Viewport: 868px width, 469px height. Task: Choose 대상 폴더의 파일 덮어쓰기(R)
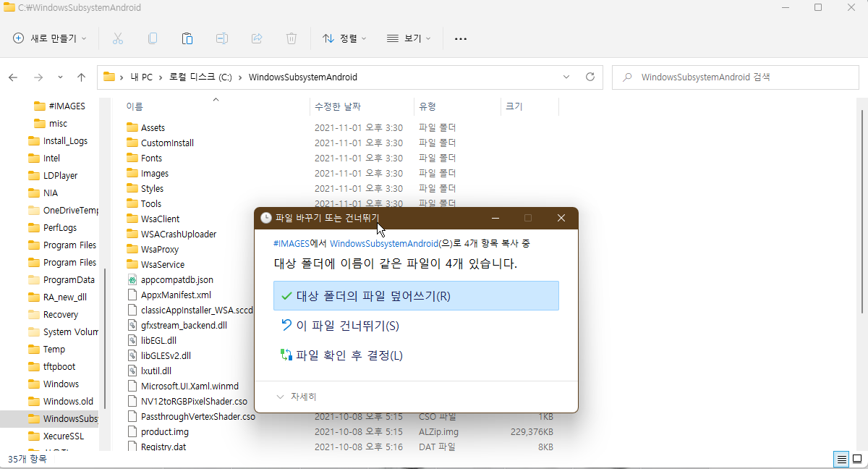pyautogui.click(x=416, y=296)
